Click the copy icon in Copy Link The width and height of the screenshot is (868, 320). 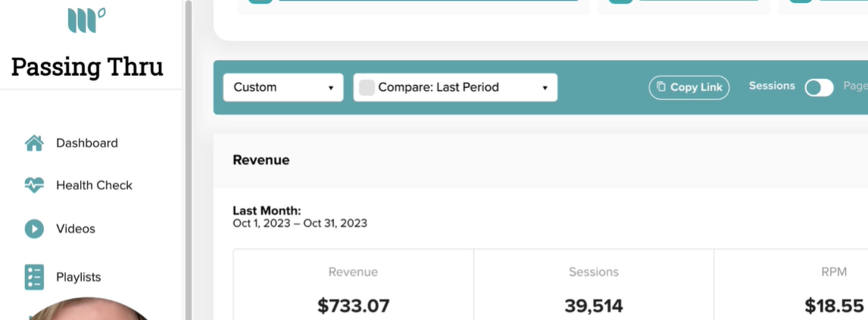pos(661,86)
